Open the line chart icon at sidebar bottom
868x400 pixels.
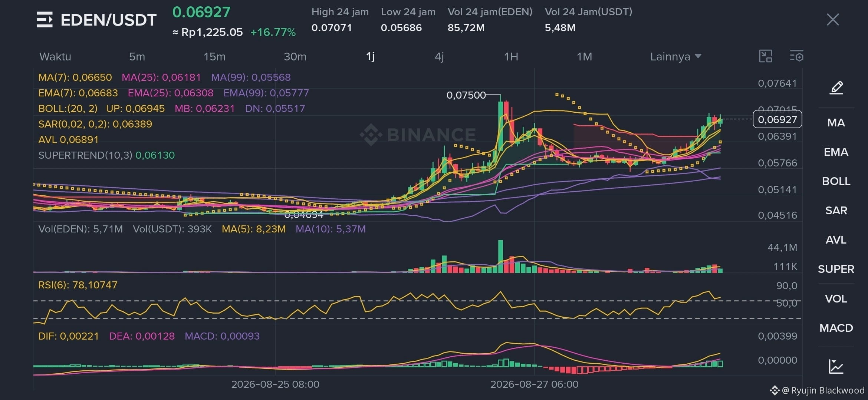coord(836,367)
